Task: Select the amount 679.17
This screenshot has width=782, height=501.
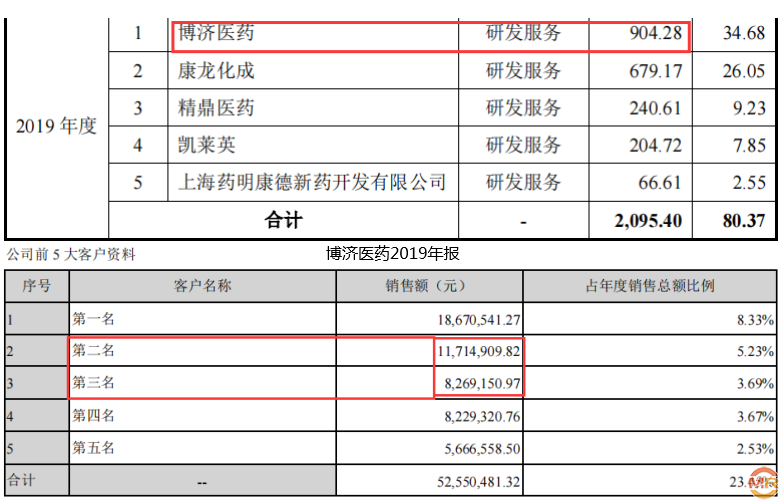Action: [655, 71]
